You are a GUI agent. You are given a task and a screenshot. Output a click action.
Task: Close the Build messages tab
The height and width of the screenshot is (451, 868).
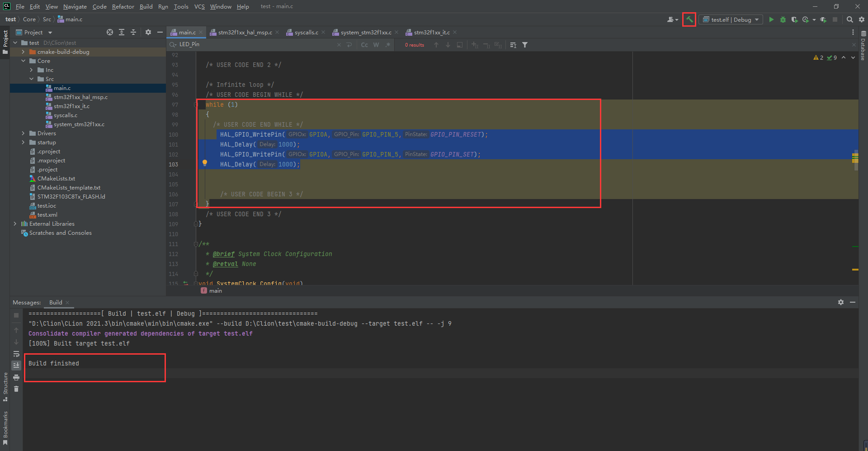click(x=67, y=303)
